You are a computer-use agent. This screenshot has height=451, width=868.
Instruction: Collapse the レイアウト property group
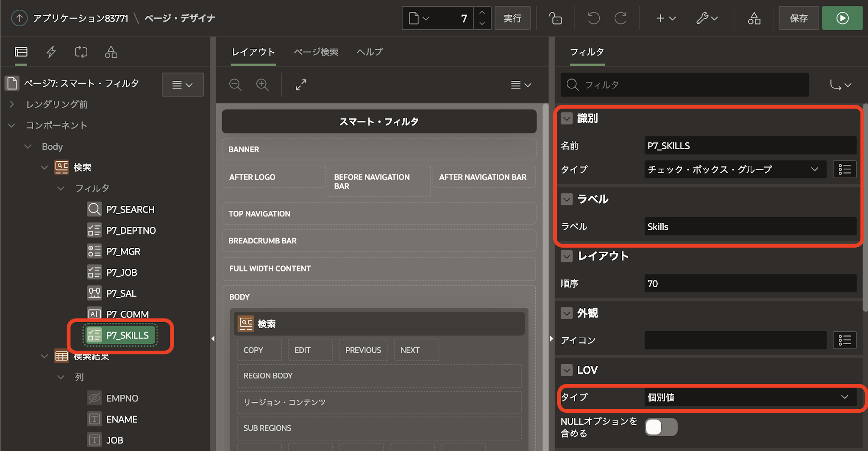567,256
